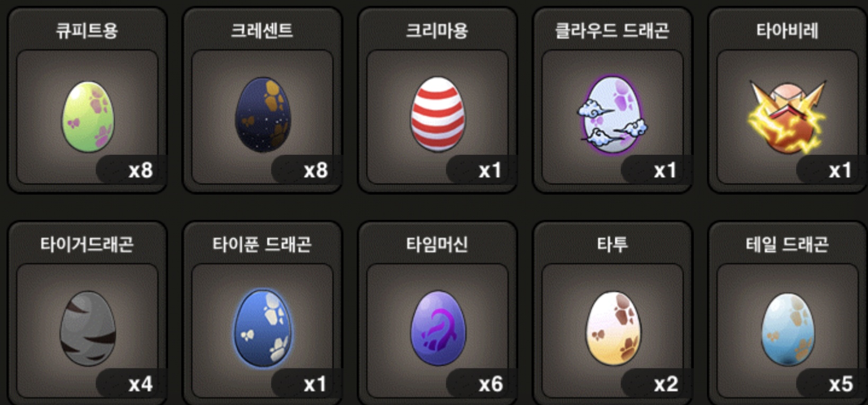Viewport: 868px width, 405px height.
Task: Pick the red striped 크리마용 egg
Action: click(438, 114)
